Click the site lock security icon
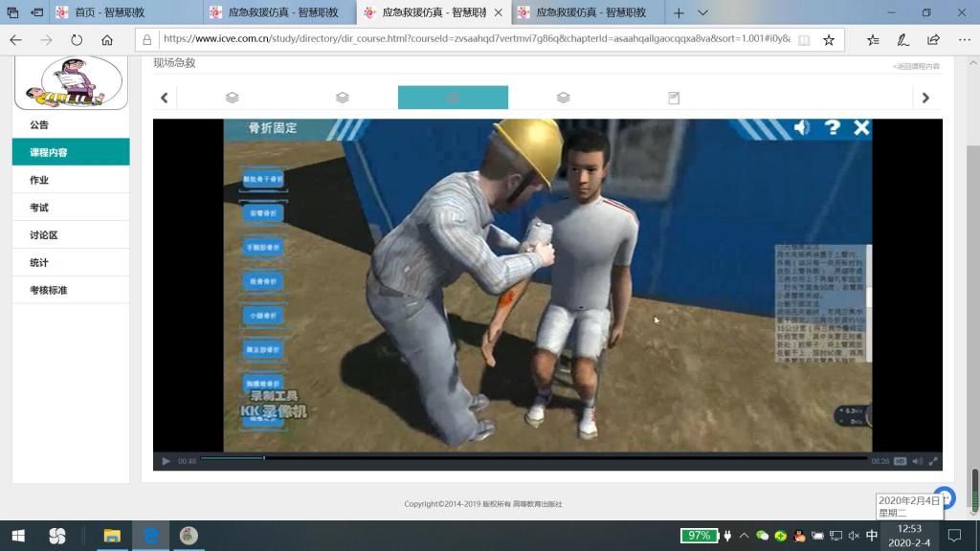980x551 pixels. tap(146, 40)
